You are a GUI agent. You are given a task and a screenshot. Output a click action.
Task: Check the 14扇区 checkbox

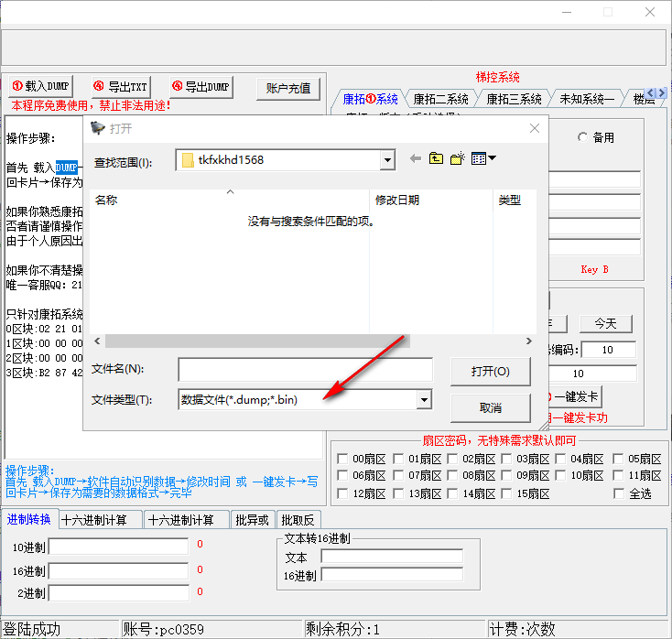pos(452,493)
